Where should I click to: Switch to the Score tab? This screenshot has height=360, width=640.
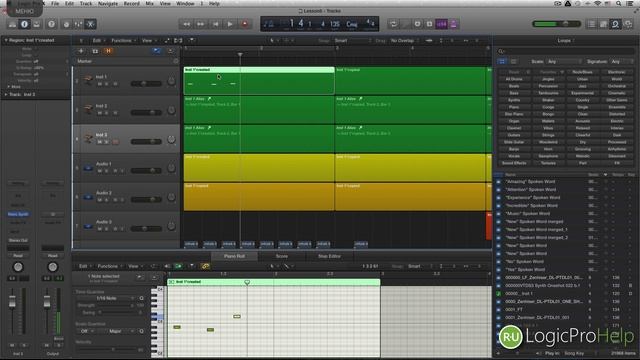[x=282, y=256]
